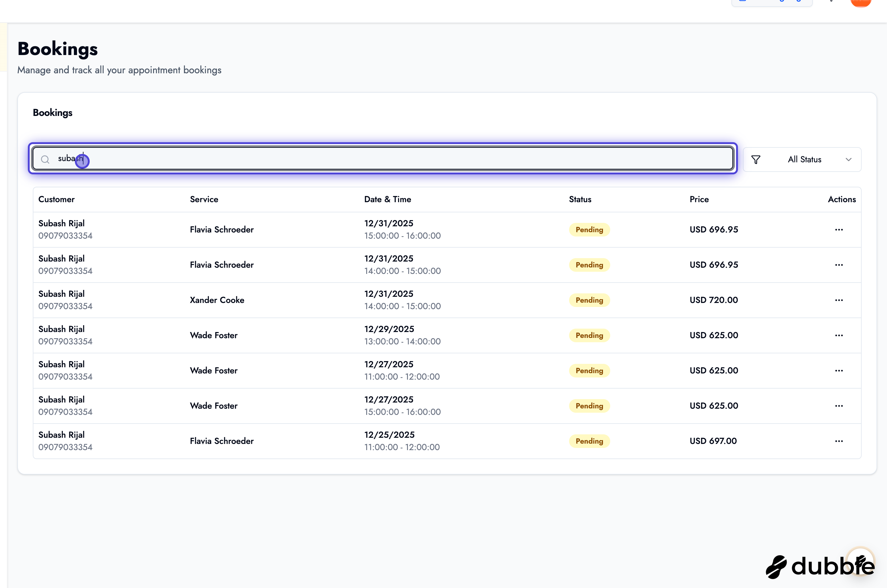Open actions menu for the Xander Cooke booking
This screenshot has height=588, width=887.
click(839, 300)
